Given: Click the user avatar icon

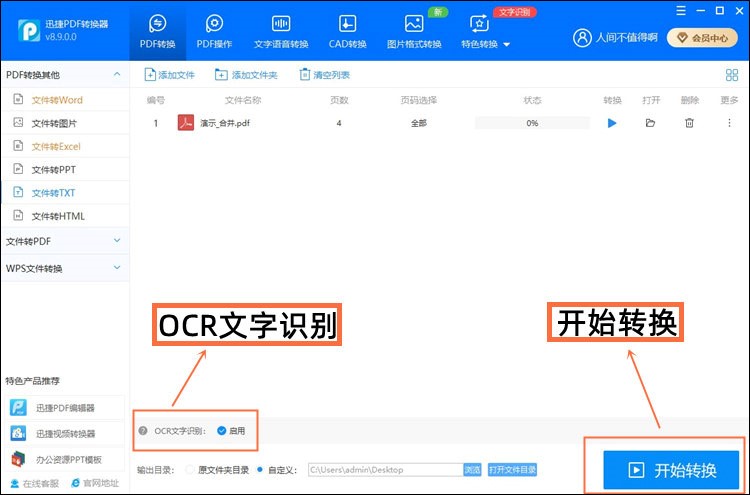Looking at the screenshot, I should pyautogui.click(x=582, y=38).
